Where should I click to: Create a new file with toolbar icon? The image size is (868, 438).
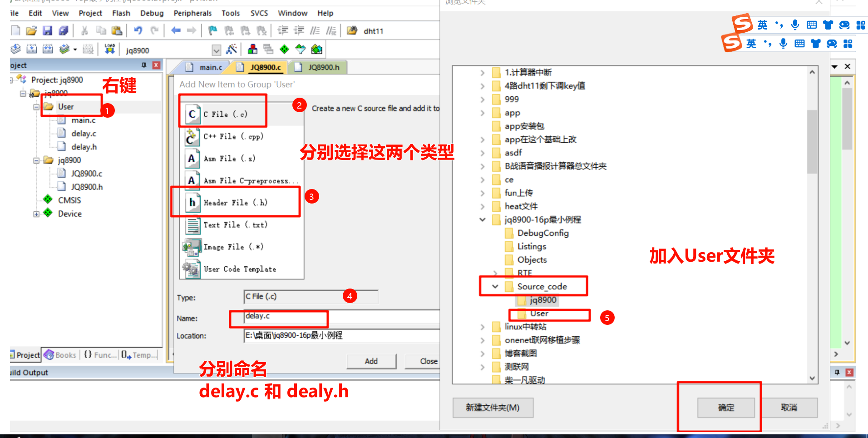[16, 30]
